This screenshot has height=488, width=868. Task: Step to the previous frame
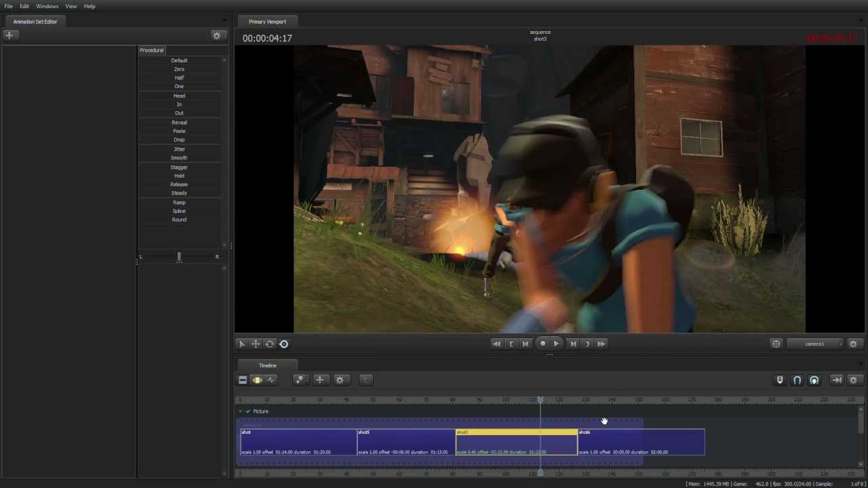click(x=526, y=344)
